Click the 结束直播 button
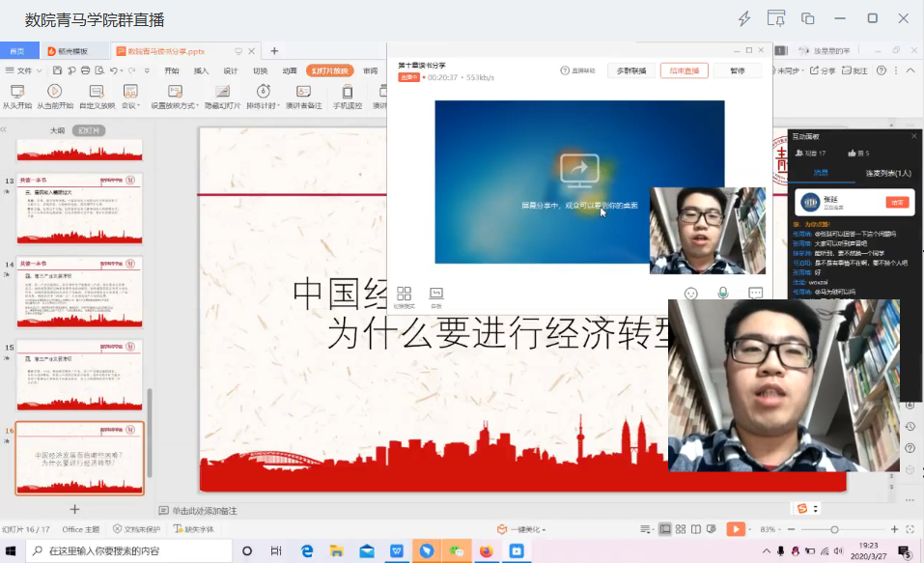924x563 pixels. click(684, 70)
